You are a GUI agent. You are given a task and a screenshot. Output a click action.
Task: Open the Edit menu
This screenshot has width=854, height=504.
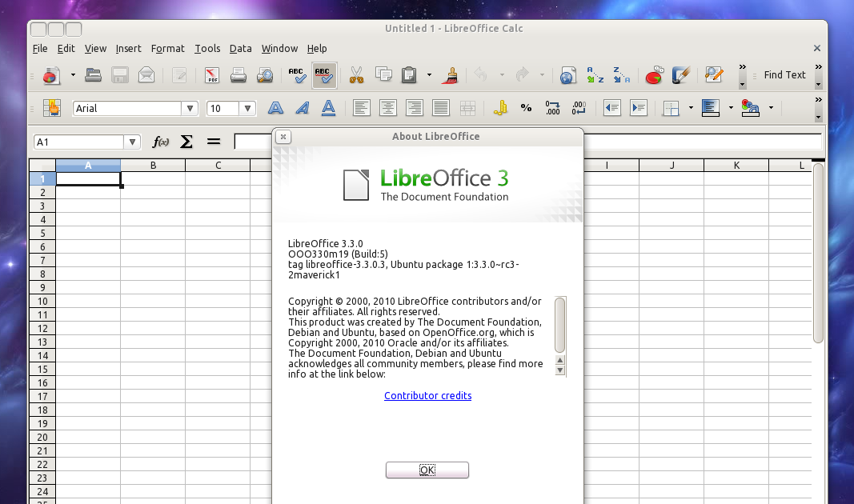(x=66, y=49)
